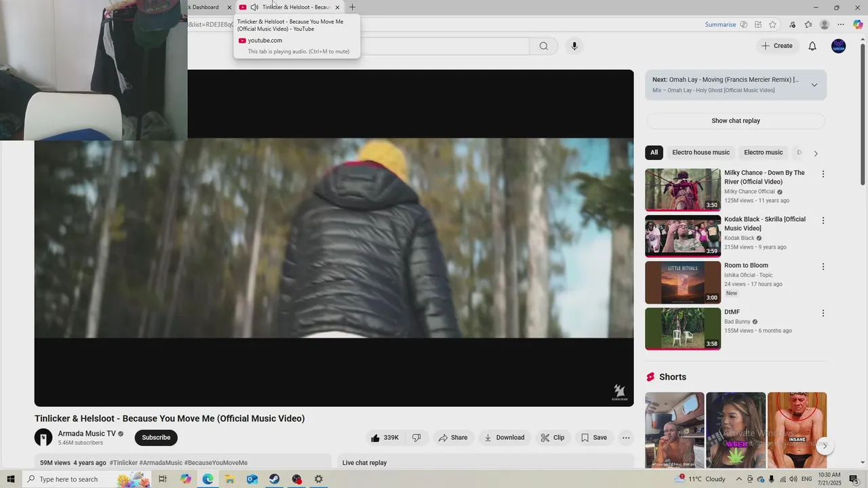Open more actions ellipsis below video
This screenshot has width=868, height=488.
(x=626, y=438)
